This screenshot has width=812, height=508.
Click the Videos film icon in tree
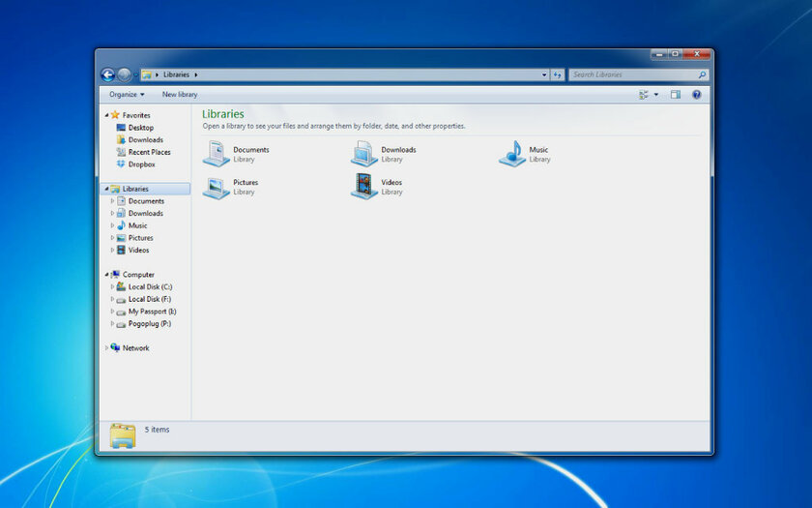121,250
